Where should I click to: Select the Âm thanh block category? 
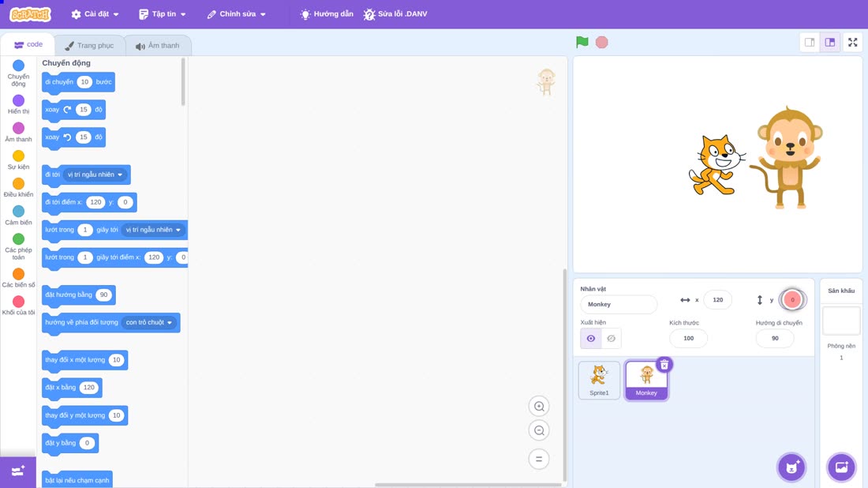click(x=18, y=132)
